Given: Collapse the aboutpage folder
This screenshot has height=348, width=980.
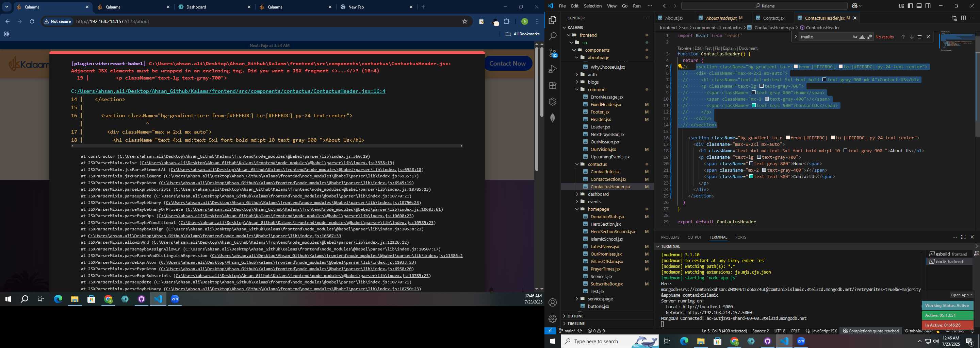Looking at the screenshot, I should point(599,57).
